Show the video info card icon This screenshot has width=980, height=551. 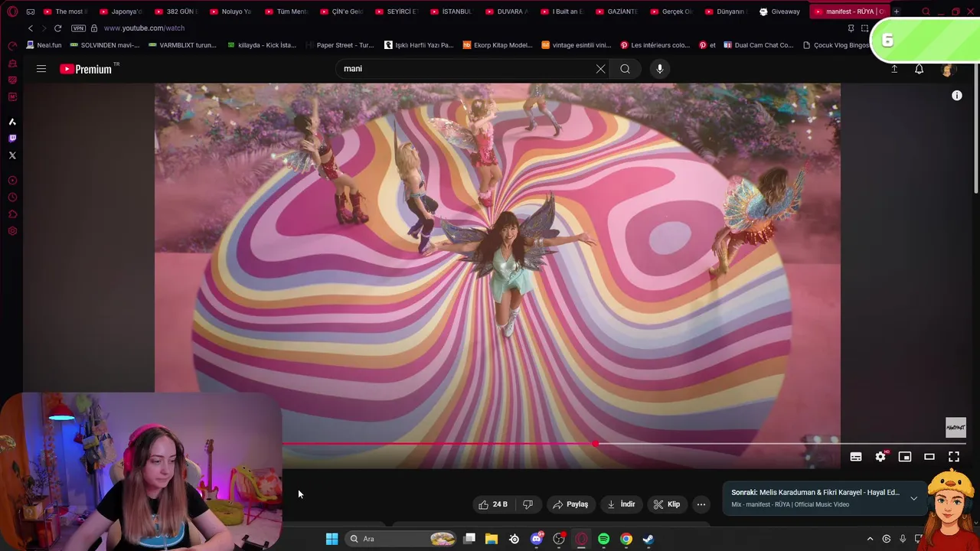point(957,96)
